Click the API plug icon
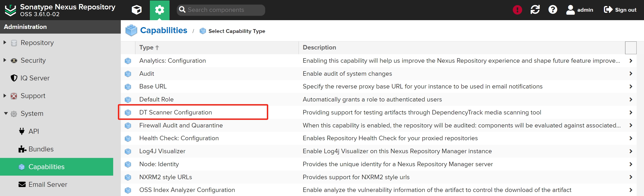This screenshot has width=644, height=196. tap(22, 131)
